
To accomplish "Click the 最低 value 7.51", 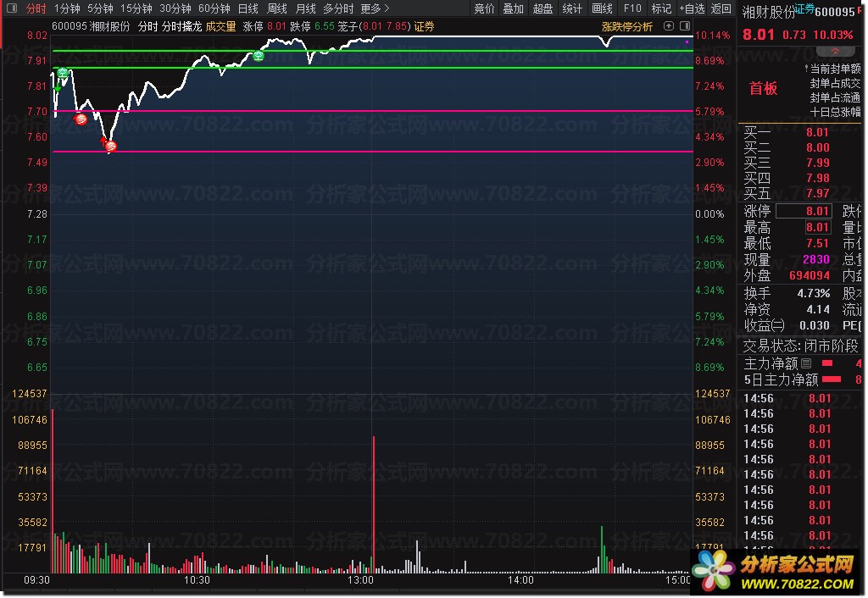I will (x=818, y=243).
